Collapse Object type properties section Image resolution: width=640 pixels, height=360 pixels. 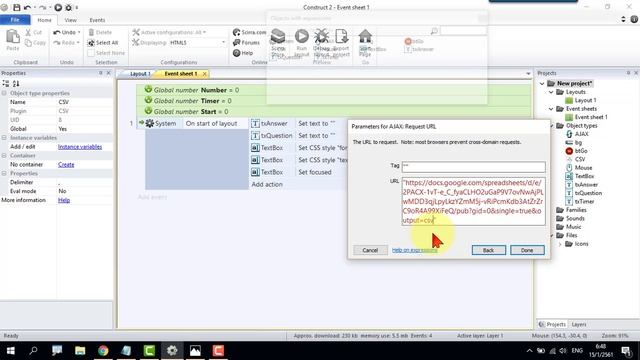(x=4, y=93)
